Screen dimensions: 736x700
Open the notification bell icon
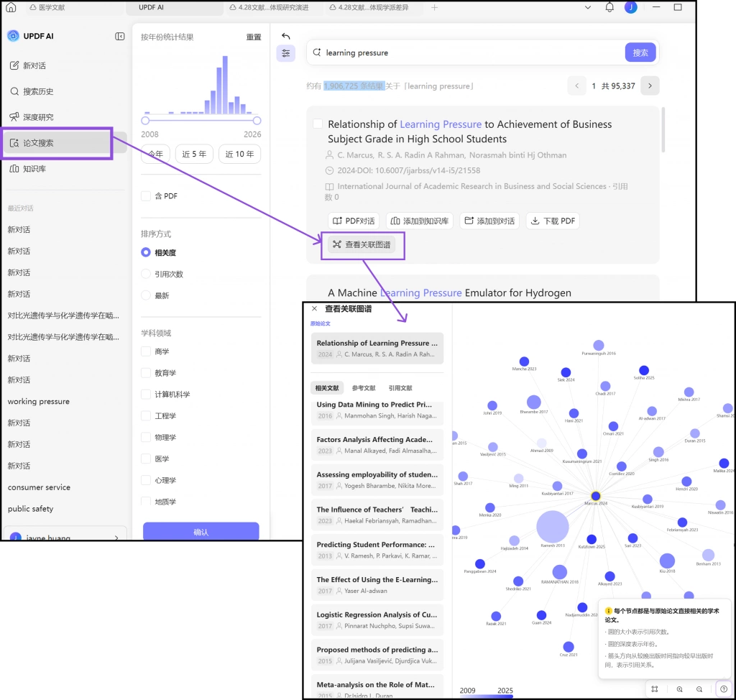609,7
